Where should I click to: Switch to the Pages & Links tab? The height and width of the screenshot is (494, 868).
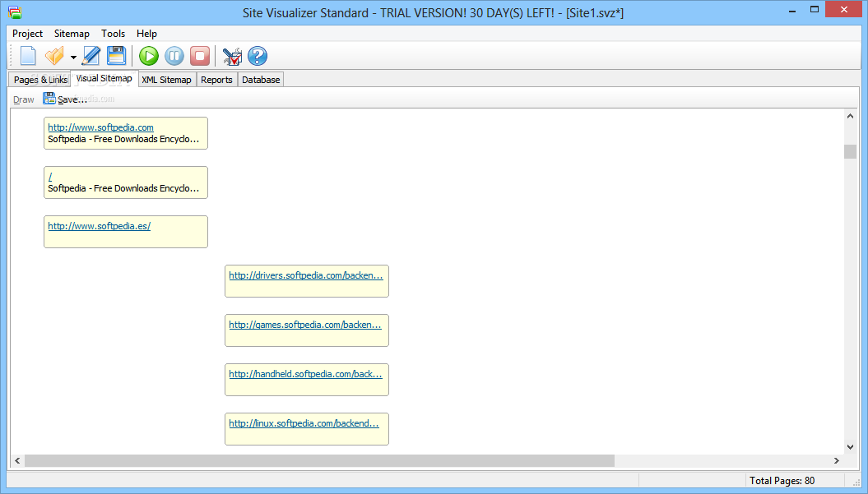(x=40, y=80)
